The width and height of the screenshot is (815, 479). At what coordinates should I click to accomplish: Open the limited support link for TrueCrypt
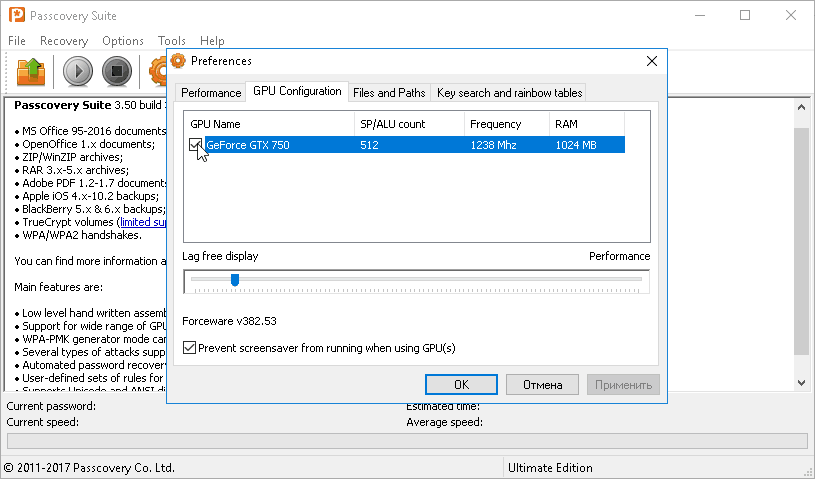[143, 222]
